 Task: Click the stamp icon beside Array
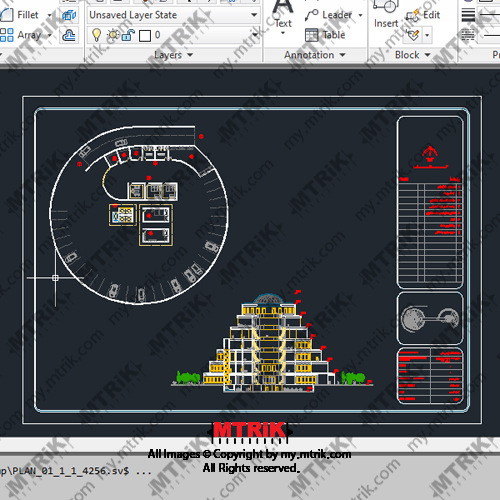tap(69, 35)
